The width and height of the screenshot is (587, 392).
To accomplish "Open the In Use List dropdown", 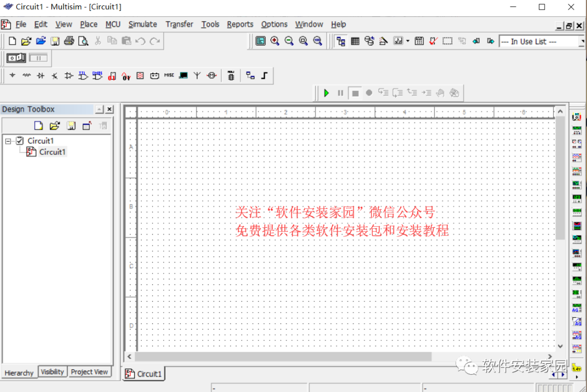I will pyautogui.click(x=582, y=41).
